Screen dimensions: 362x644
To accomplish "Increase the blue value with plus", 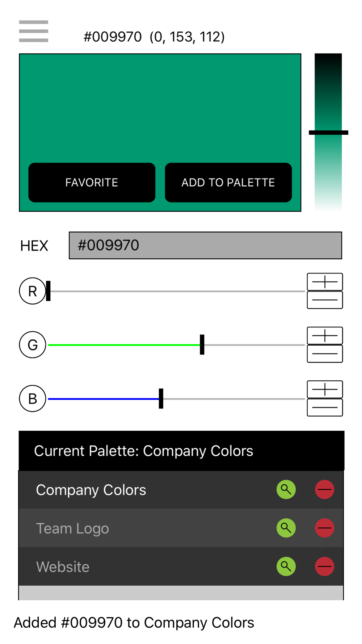I will tap(325, 389).
